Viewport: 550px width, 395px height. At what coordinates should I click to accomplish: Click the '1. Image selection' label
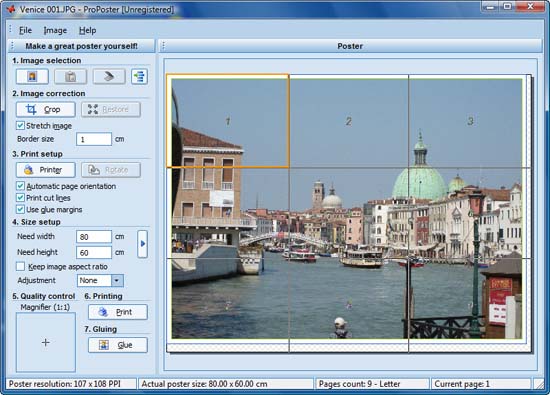click(47, 60)
